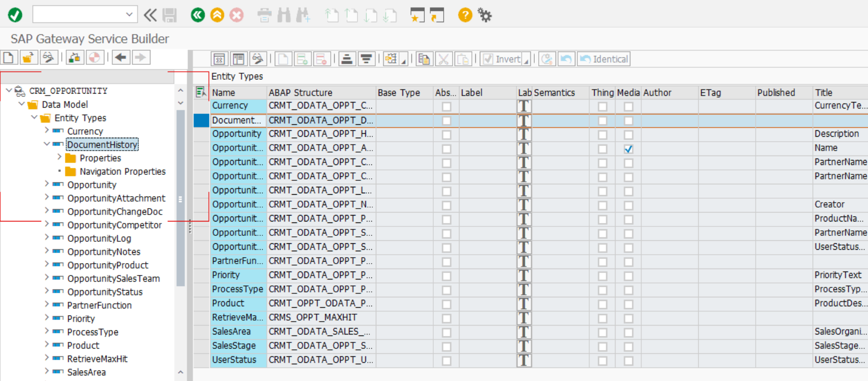Collapse the CRM_OPPORTUNITY project node
This screenshot has height=381, width=868.
8,91
